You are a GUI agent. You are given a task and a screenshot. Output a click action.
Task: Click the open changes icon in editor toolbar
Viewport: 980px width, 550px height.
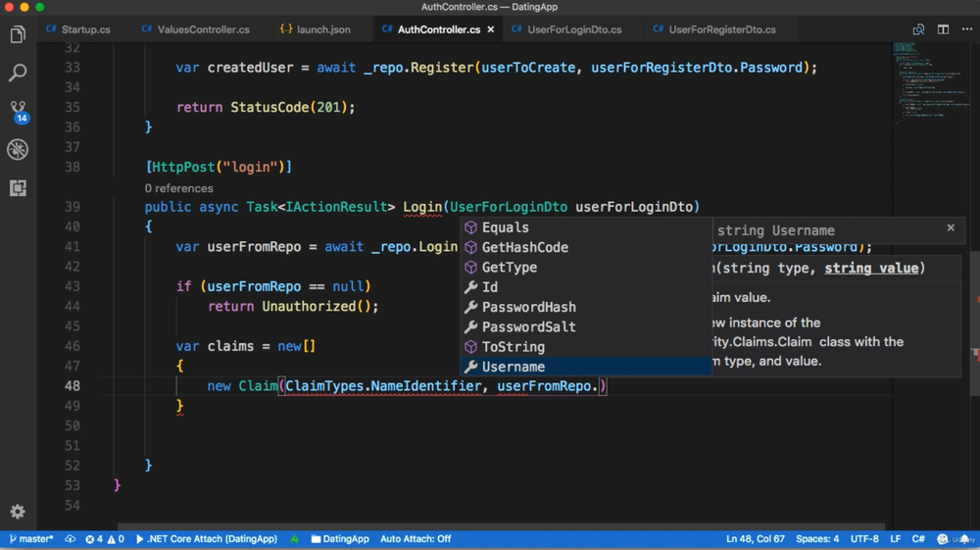click(919, 29)
